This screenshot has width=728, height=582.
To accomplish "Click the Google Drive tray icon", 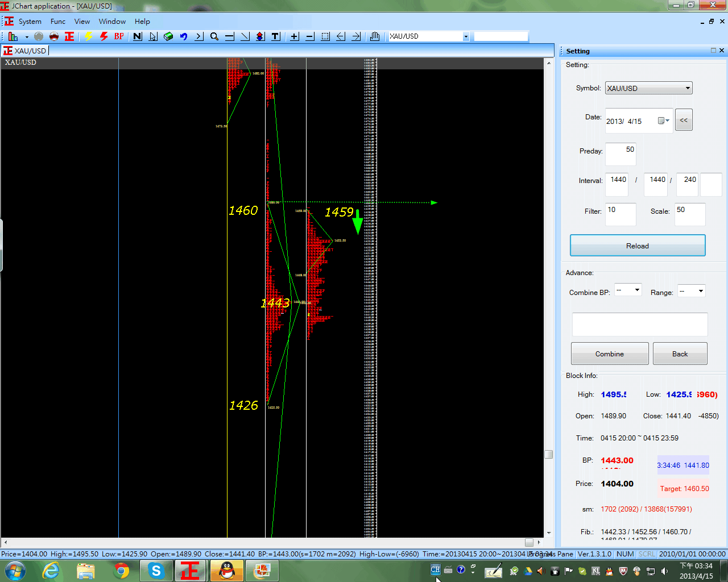I will click(x=528, y=571).
